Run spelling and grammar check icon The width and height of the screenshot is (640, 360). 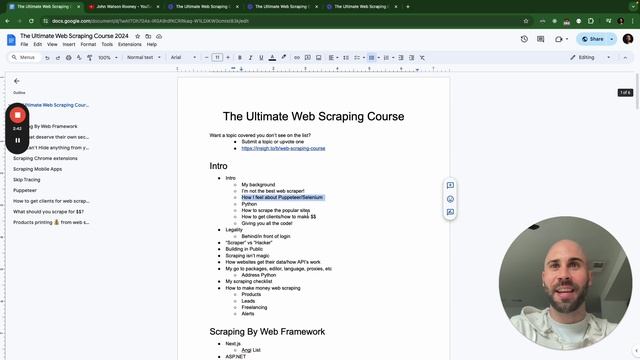(79, 58)
